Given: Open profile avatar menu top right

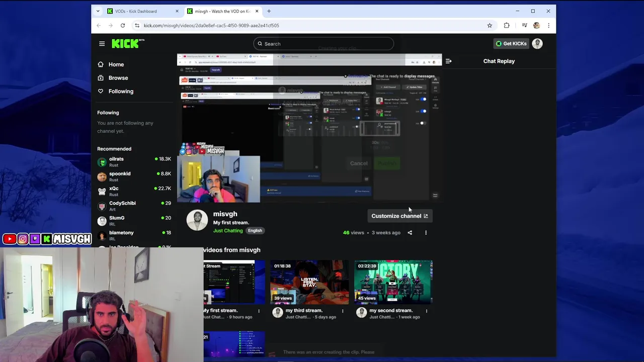Looking at the screenshot, I should (537, 44).
